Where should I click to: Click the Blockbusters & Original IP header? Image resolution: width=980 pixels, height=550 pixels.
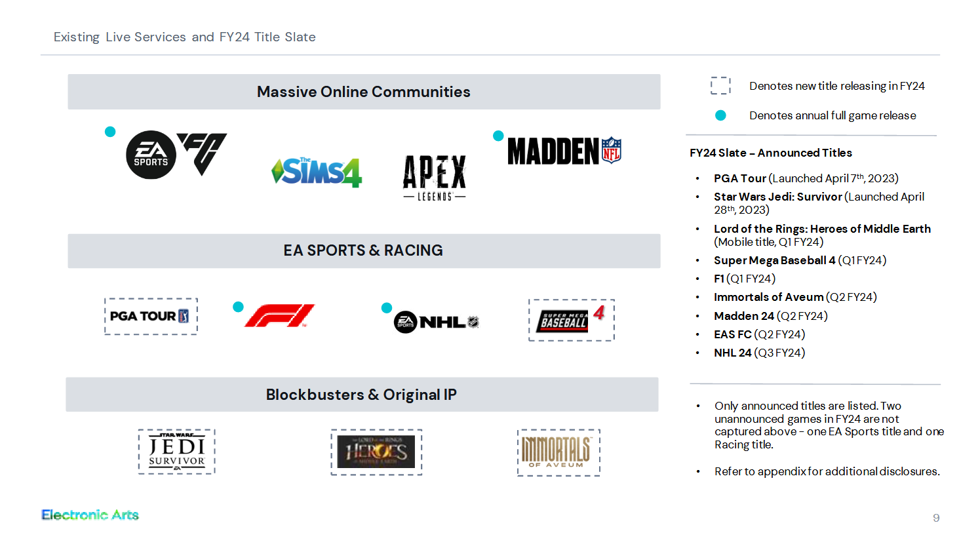tap(362, 395)
